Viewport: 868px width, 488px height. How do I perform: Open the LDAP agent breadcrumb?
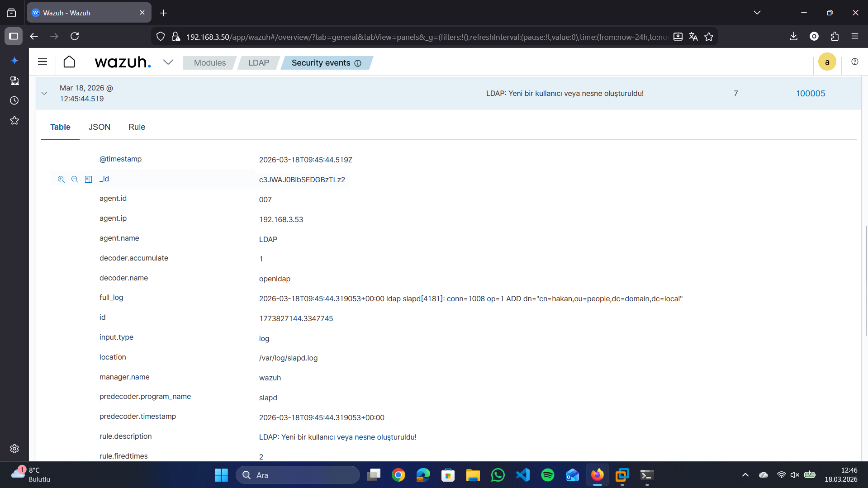(258, 63)
